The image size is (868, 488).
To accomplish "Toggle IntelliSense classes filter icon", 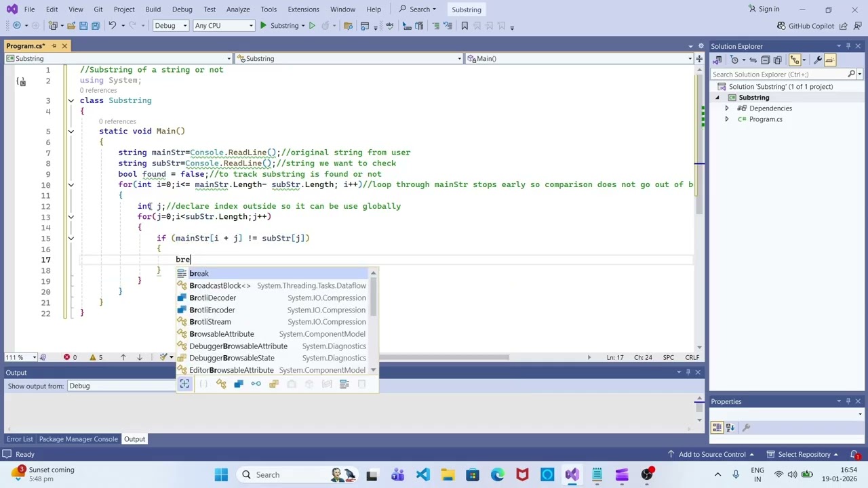I will pos(221,384).
